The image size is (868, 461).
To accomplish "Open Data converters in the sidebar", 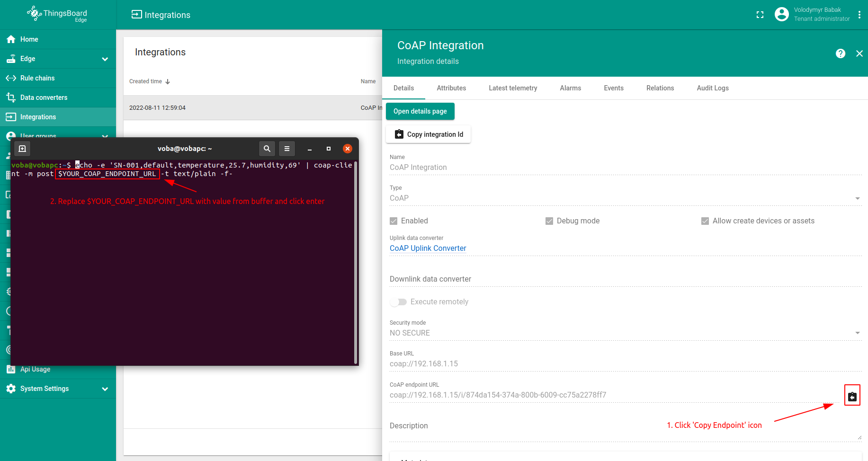I will click(58, 98).
